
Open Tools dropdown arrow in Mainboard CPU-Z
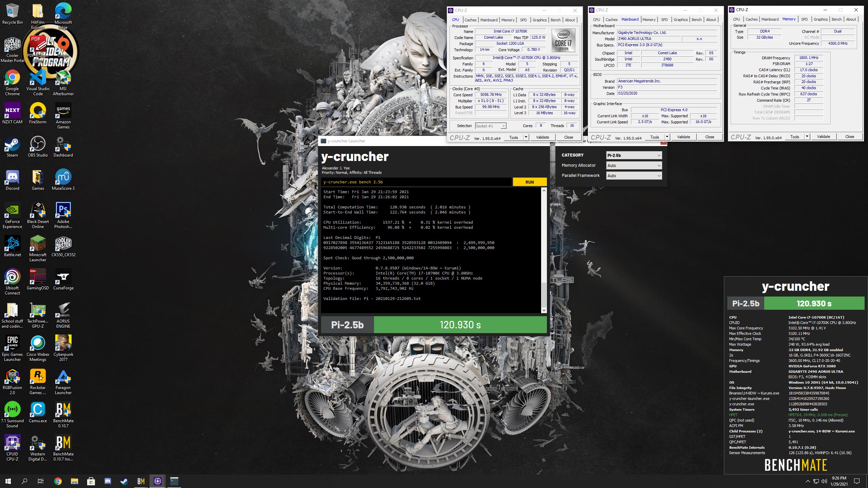(667, 137)
